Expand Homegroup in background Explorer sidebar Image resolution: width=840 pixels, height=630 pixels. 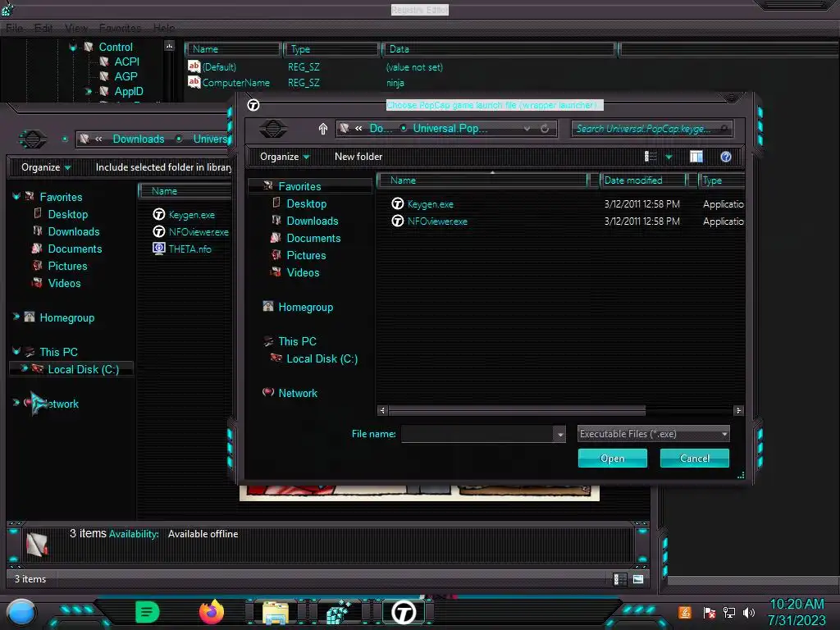16,317
